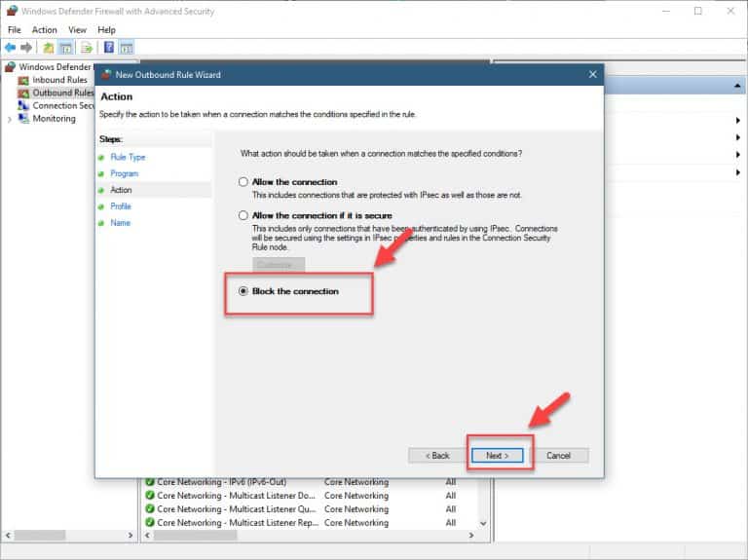This screenshot has height=560, width=748.
Task: Click green check icon of IPv6-Out rule
Action: pyautogui.click(x=150, y=482)
